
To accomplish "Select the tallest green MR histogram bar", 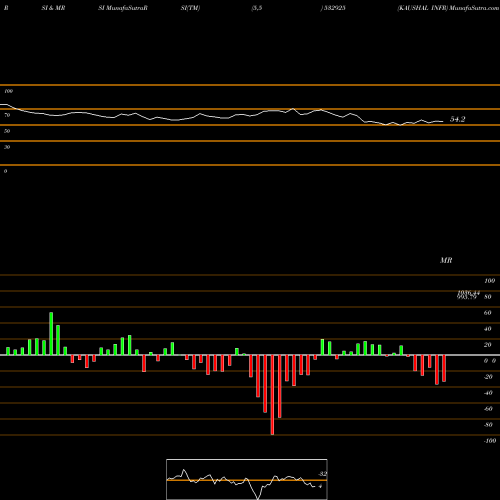I will pos(51,334).
